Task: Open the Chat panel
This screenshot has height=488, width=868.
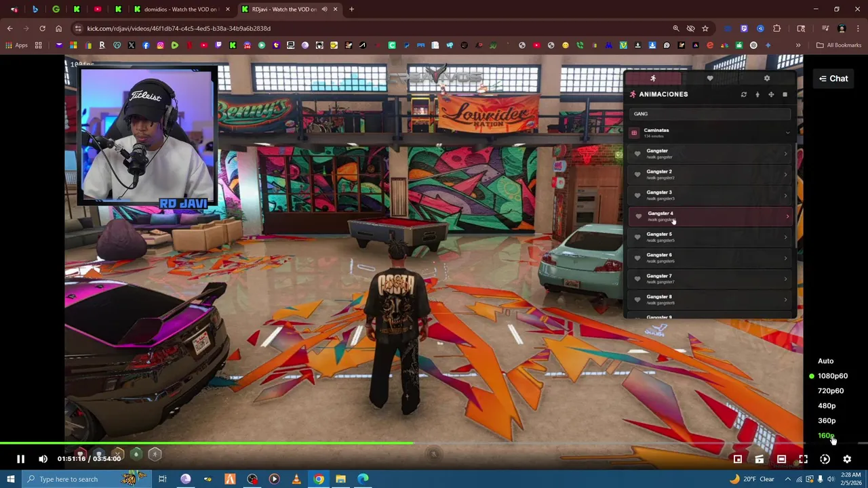Action: 833,79
